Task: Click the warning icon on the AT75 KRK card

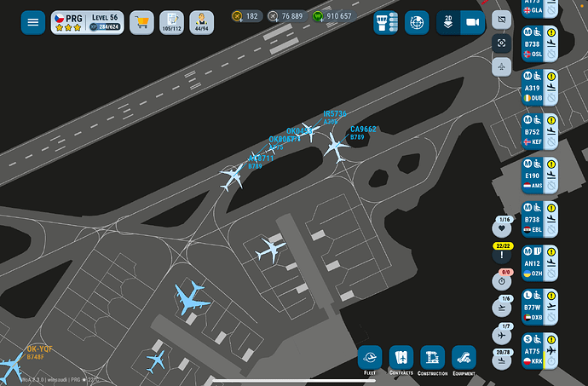Action: pyautogui.click(x=551, y=340)
